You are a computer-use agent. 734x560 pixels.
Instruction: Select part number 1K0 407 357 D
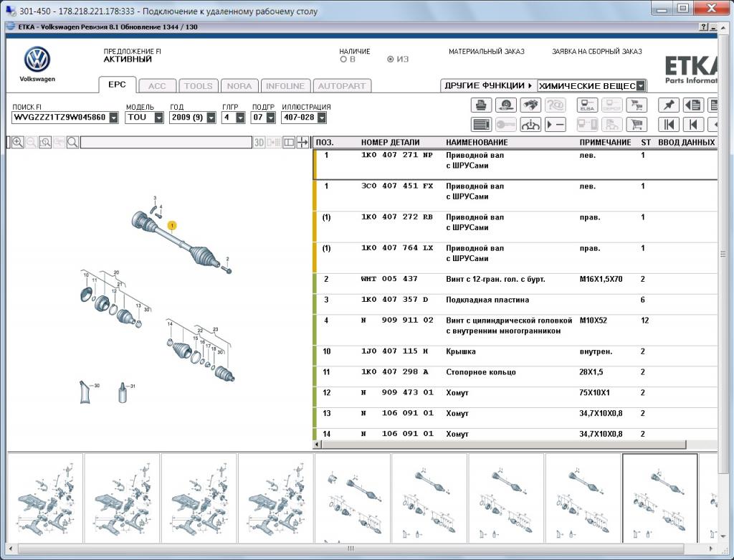coord(395,300)
